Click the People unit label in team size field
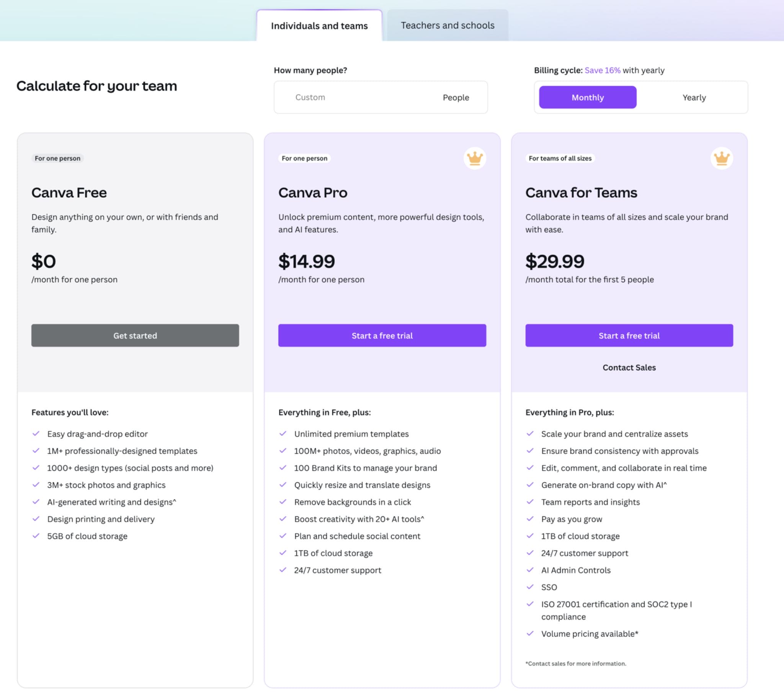This screenshot has height=697, width=784. tap(456, 98)
